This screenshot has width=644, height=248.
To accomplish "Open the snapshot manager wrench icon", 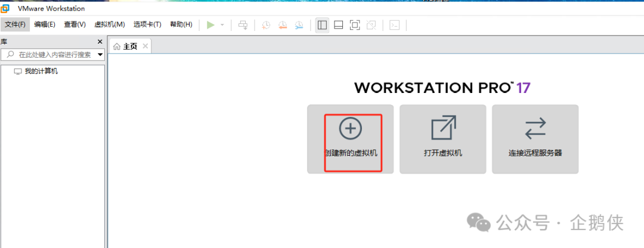I will [x=299, y=25].
